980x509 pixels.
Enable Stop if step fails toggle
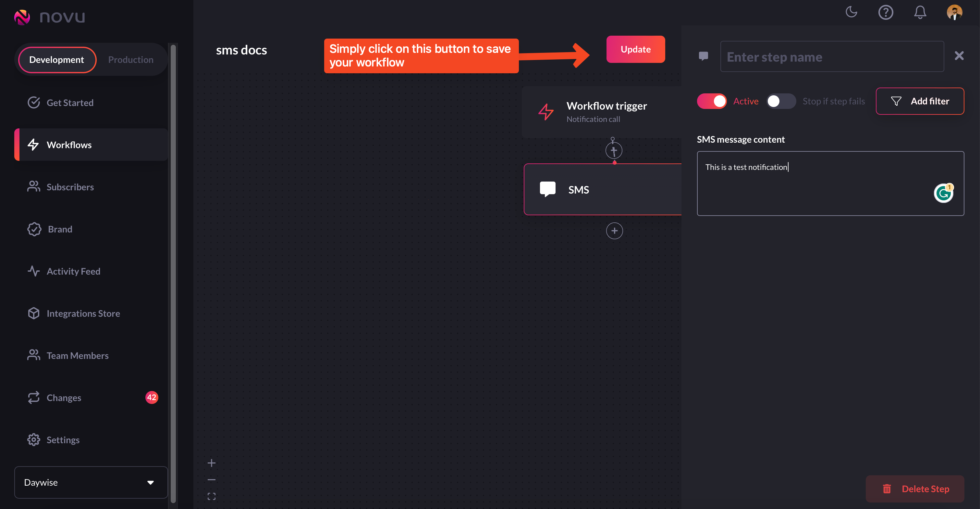[x=780, y=101]
